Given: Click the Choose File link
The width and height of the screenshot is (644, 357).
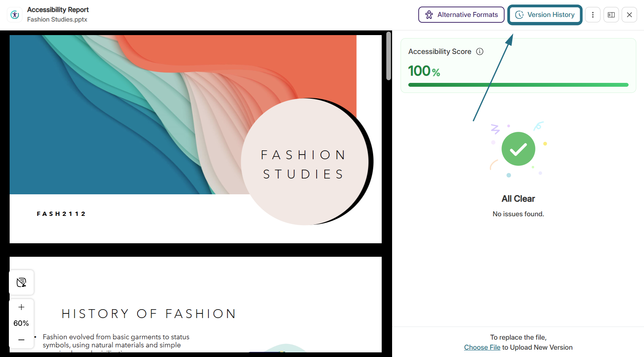Looking at the screenshot, I should pos(482,347).
